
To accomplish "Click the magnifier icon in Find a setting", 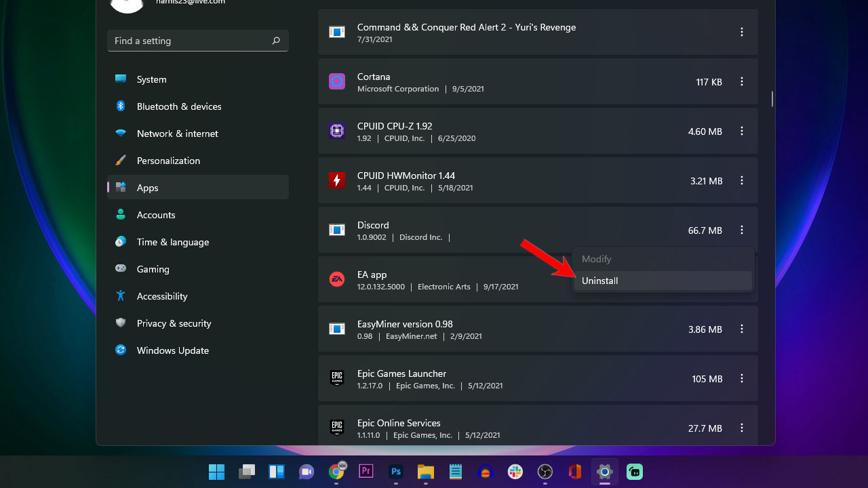I will tap(276, 41).
